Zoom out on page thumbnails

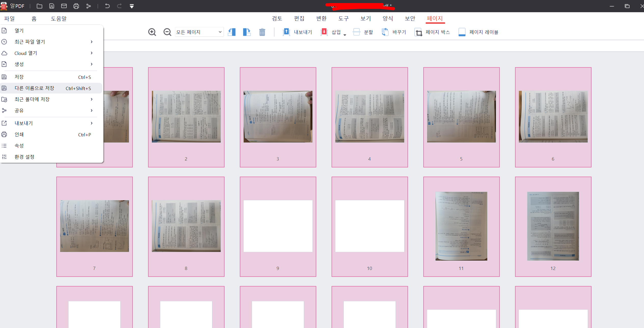167,32
